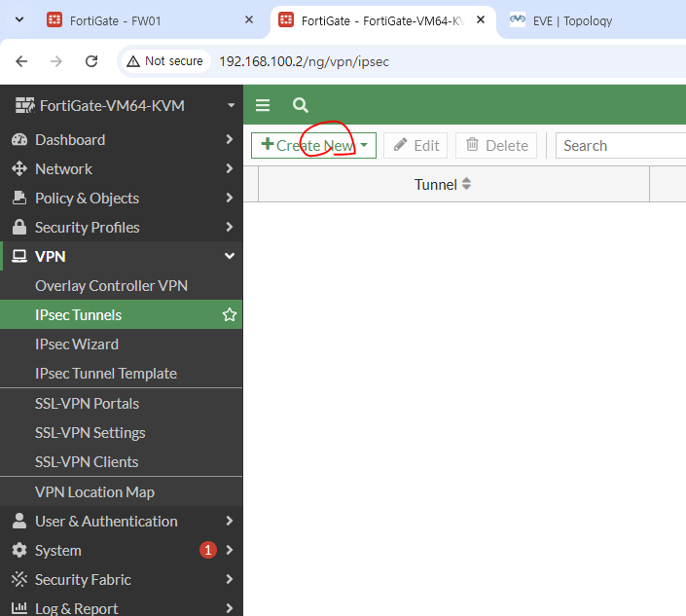Click the System gear icon
The height and width of the screenshot is (616, 686).
tap(19, 550)
